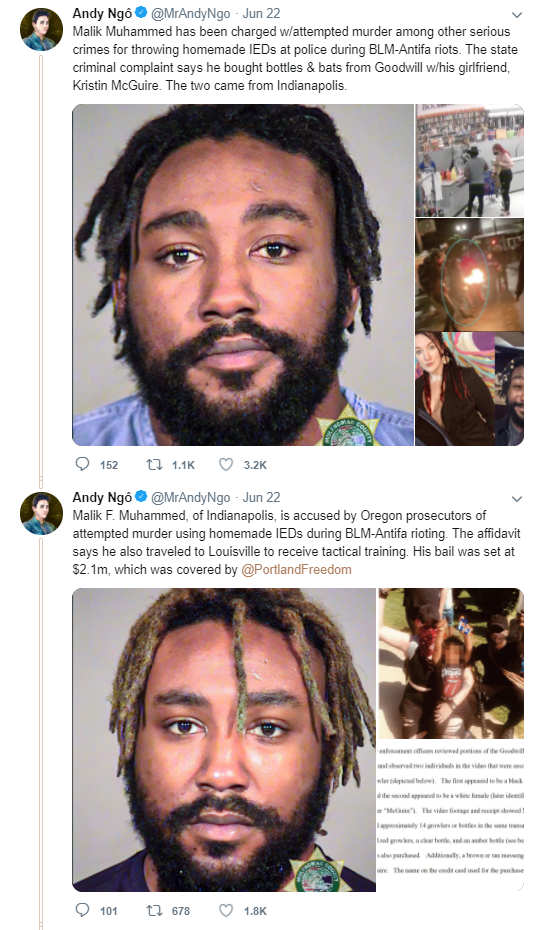Reply to the second tweet with 101 replies

(82, 910)
